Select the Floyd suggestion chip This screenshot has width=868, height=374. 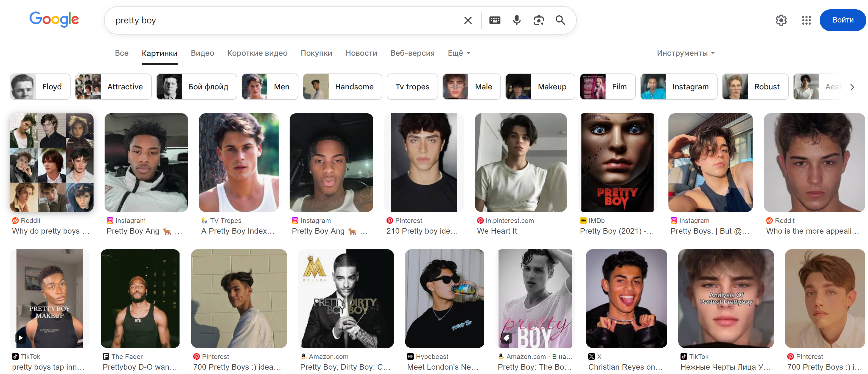click(x=40, y=87)
